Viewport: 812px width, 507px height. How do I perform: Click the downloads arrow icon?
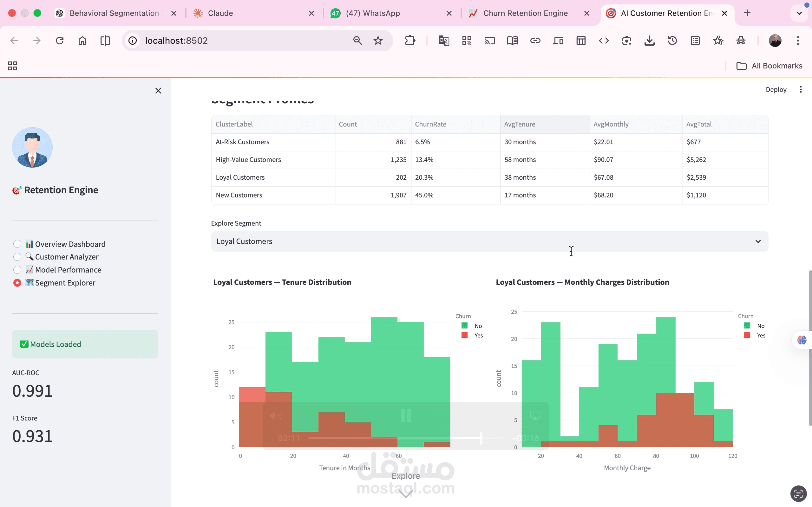pos(649,41)
